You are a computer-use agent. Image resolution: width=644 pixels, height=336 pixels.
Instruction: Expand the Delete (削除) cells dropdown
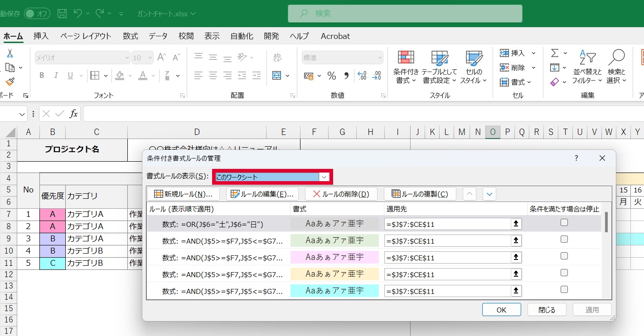[x=533, y=67]
